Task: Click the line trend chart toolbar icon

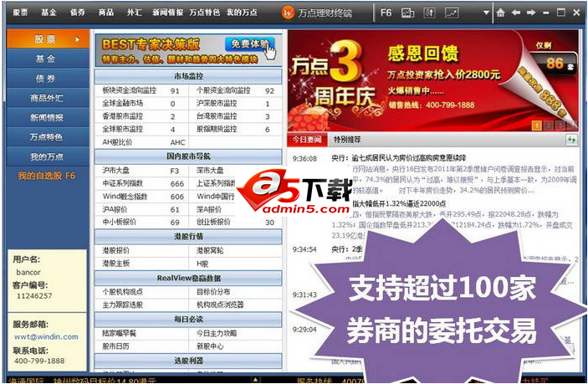Action: [452, 13]
